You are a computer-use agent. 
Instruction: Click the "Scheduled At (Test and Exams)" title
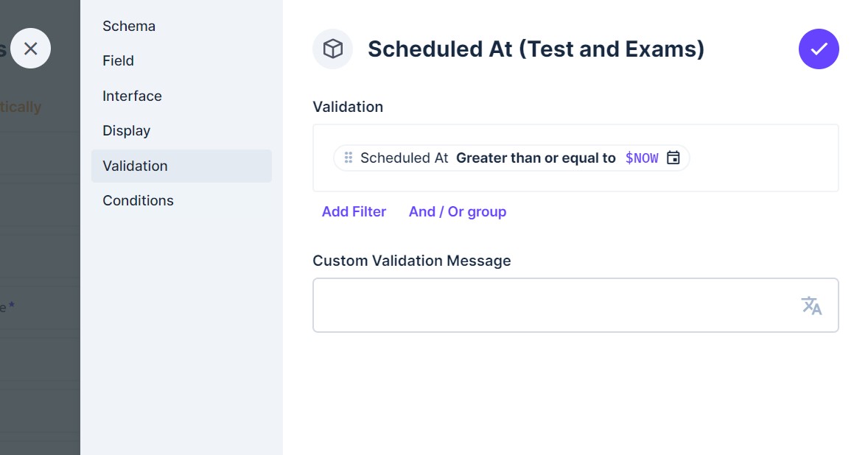pyautogui.click(x=536, y=49)
